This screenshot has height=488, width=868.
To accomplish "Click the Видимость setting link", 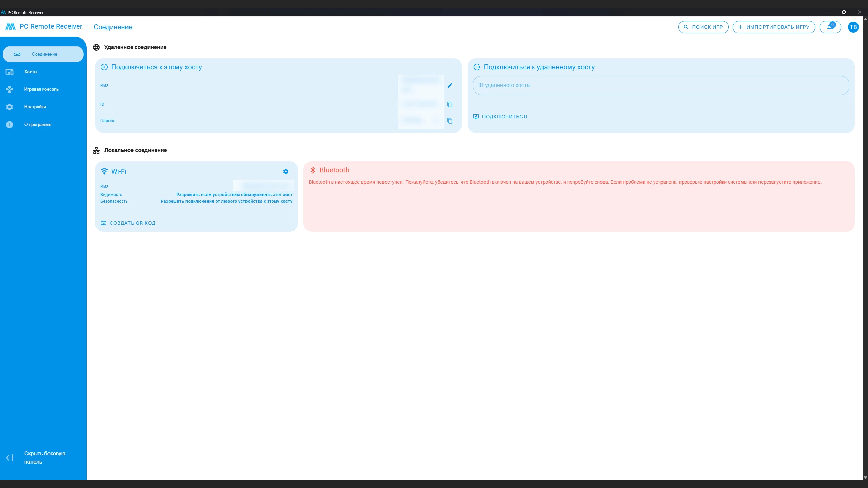I will pos(234,195).
